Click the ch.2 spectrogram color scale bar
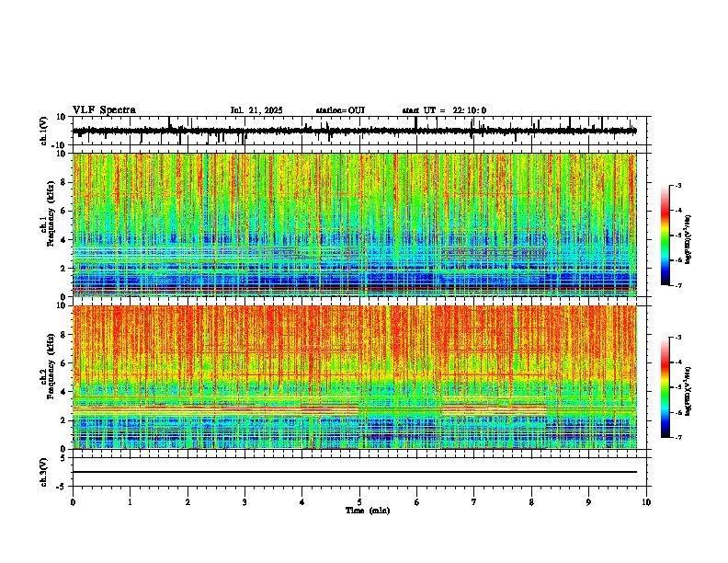This screenshot has height=563, width=728. (x=665, y=387)
